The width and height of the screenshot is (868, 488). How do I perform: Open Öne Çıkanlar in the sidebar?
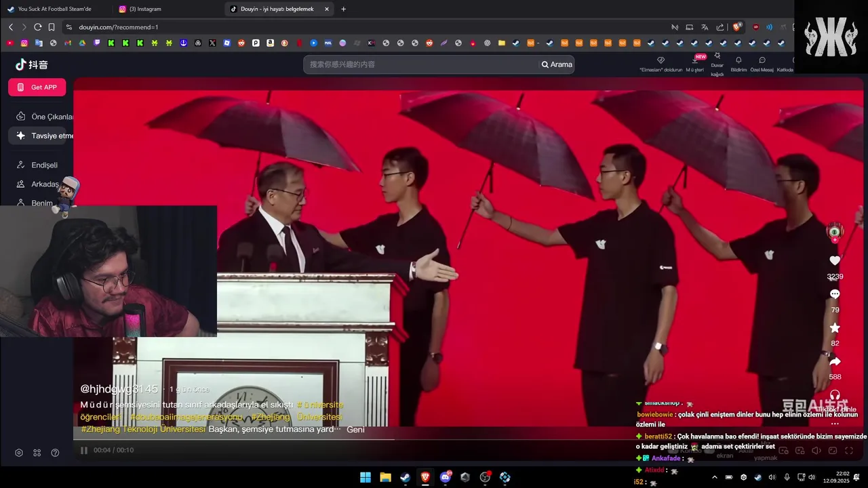pos(44,117)
